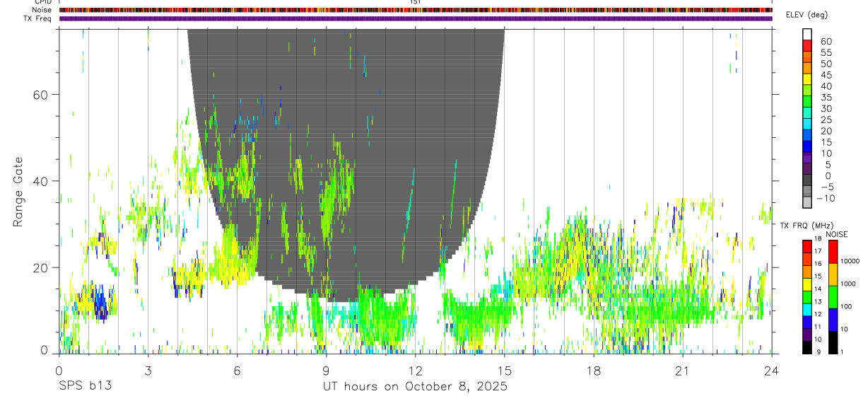Select the 'SPS b13' radar label

(x=85, y=387)
